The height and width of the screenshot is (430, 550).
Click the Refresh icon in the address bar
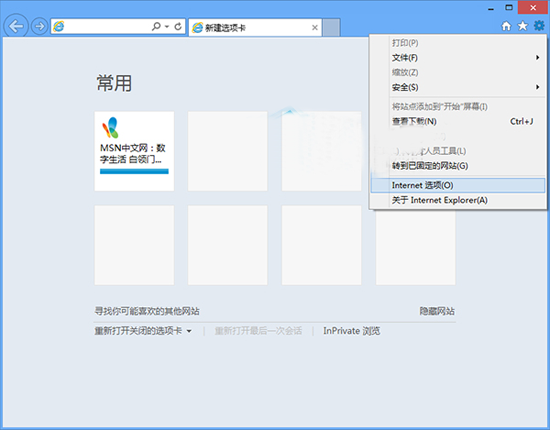178,26
